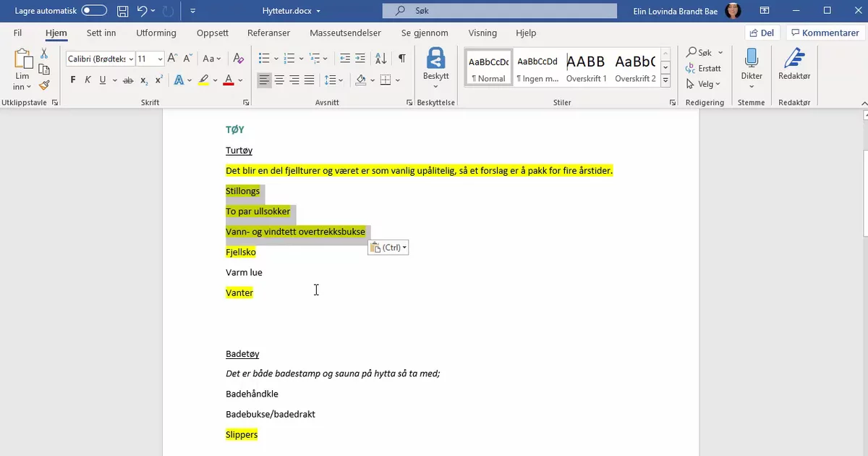Open the paste options (Ctrl) popup
Viewport: 868px width, 456px height.
pos(388,248)
